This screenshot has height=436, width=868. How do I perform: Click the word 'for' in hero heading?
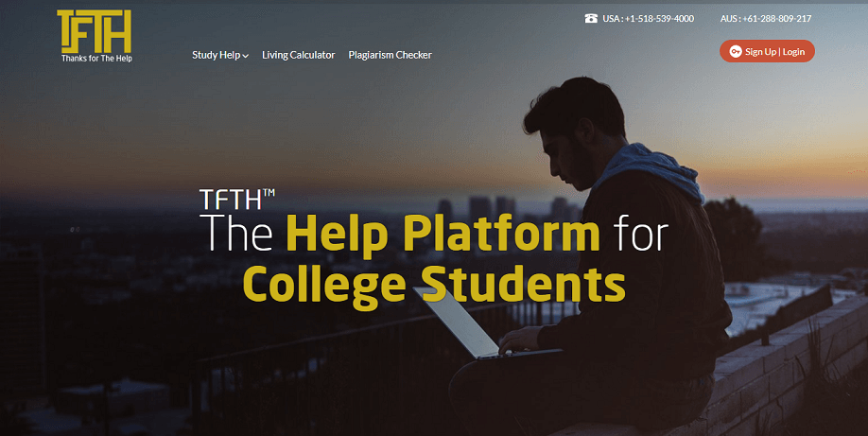640,234
